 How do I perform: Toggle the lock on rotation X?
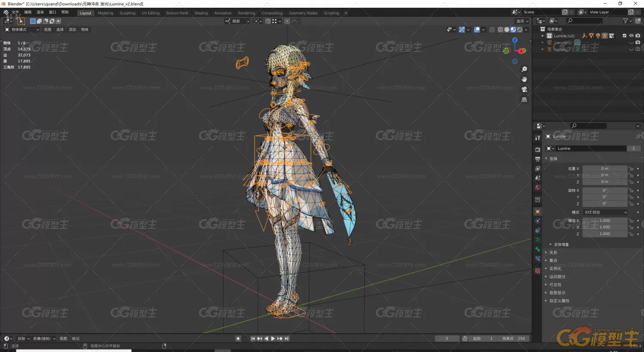click(631, 190)
